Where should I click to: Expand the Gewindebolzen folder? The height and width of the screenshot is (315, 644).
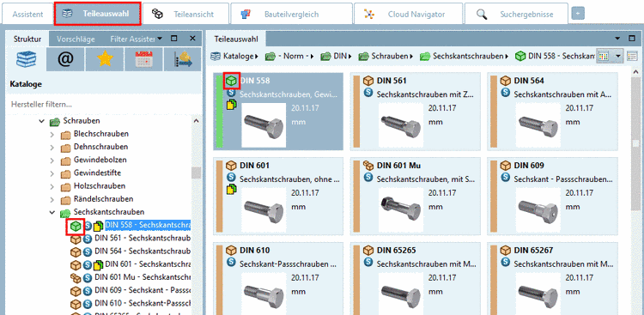52,161
